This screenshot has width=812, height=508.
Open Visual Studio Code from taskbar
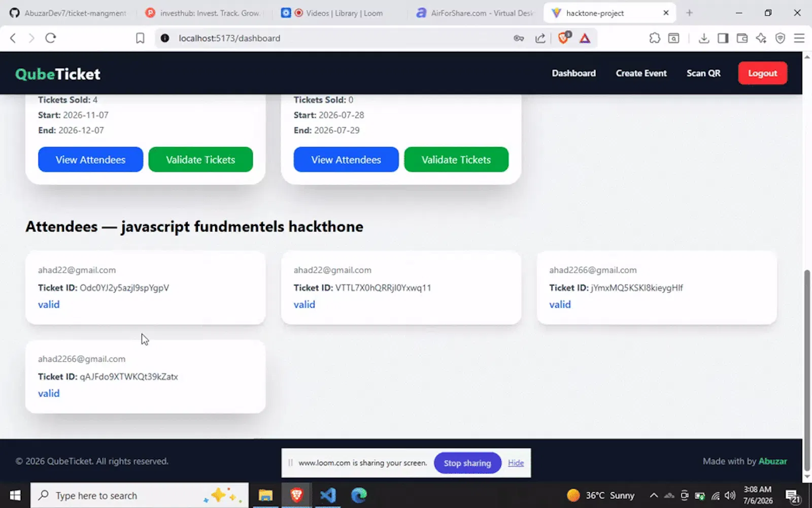click(x=328, y=495)
